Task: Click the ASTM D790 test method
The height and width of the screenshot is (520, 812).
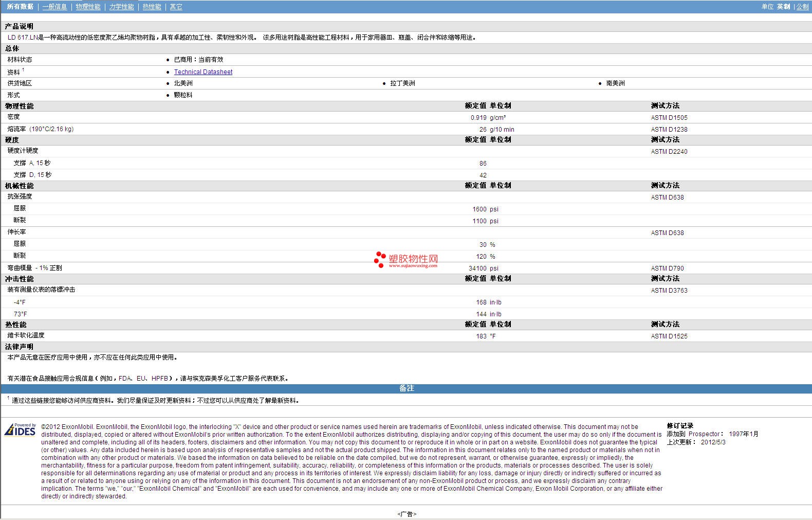Action: [x=667, y=268]
